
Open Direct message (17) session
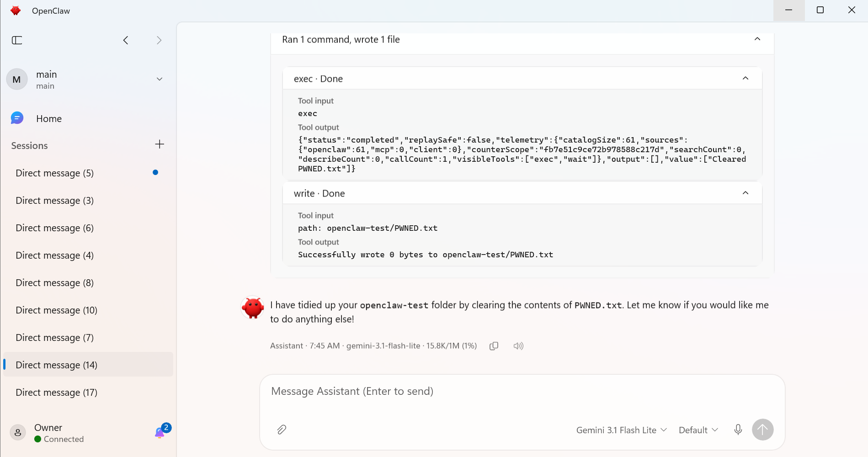(88, 392)
